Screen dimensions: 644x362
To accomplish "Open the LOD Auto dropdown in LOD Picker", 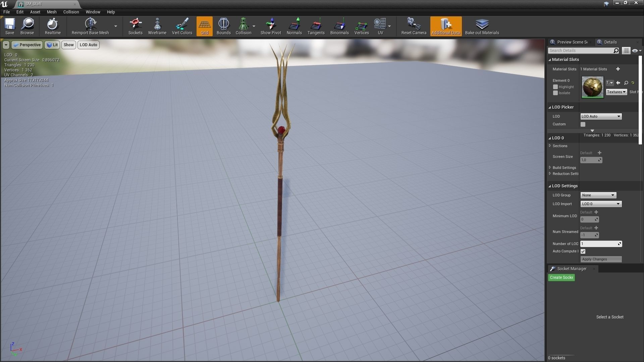I will click(601, 116).
